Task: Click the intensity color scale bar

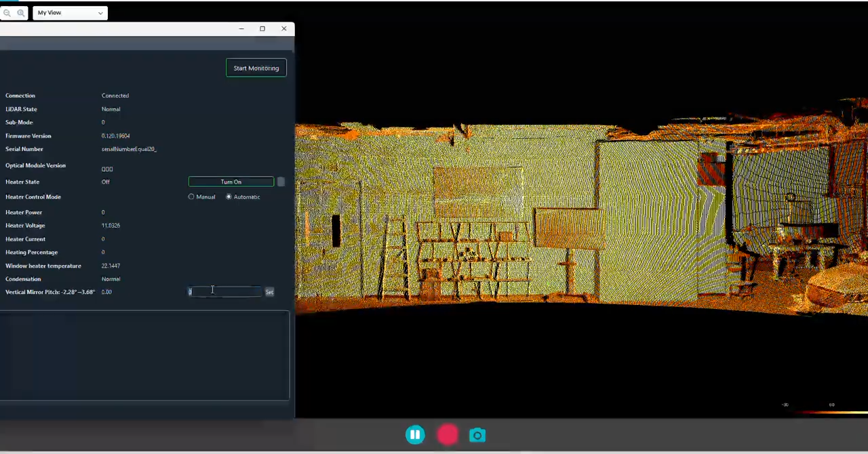Action: pyautogui.click(x=831, y=411)
